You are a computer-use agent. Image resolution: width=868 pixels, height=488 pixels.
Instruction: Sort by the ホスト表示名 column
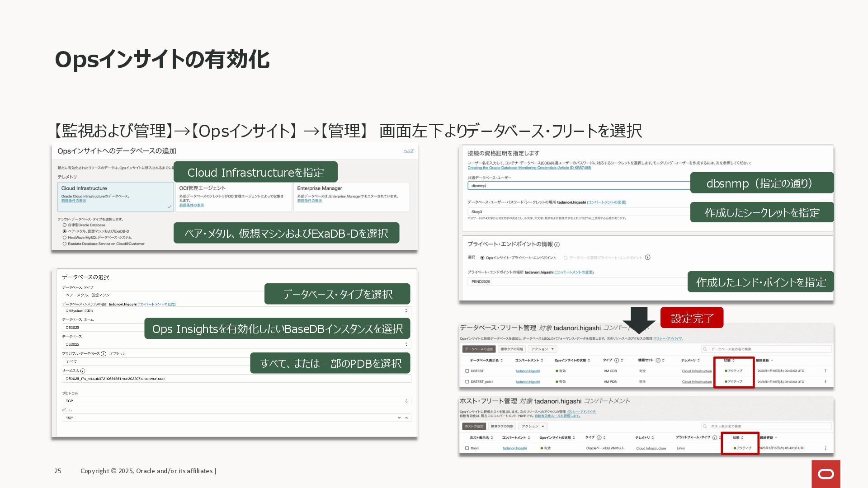coord(481,437)
